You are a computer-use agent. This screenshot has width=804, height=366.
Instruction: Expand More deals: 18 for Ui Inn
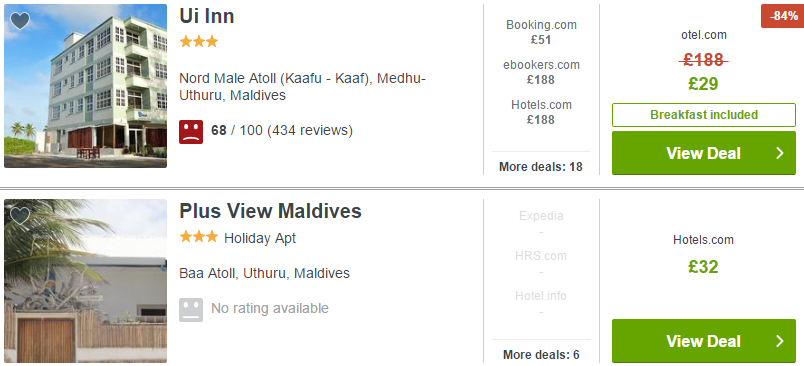pyautogui.click(x=541, y=167)
